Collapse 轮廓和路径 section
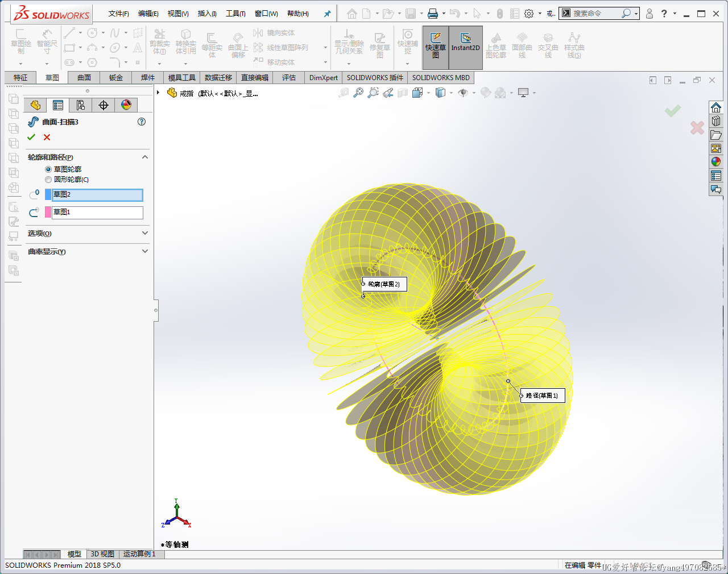728x574 pixels. (145, 157)
